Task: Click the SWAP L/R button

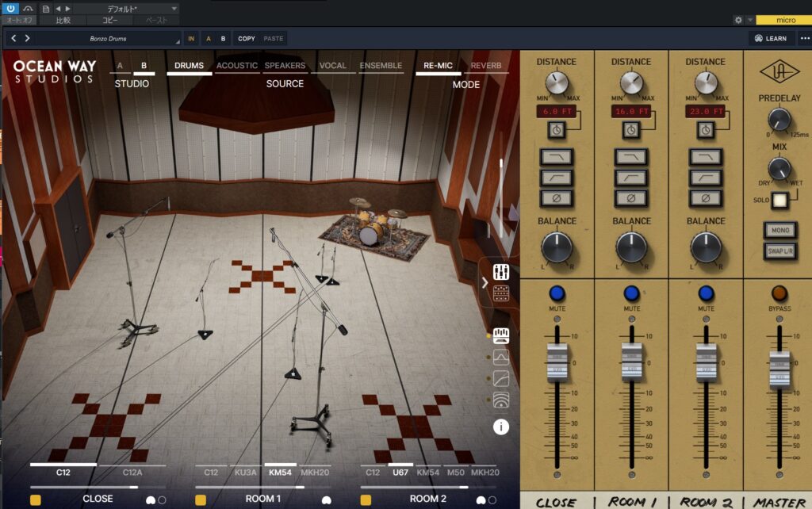Action: (x=779, y=251)
